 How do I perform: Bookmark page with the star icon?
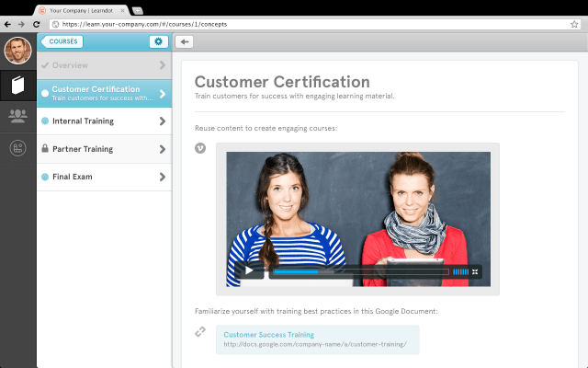[x=574, y=24]
